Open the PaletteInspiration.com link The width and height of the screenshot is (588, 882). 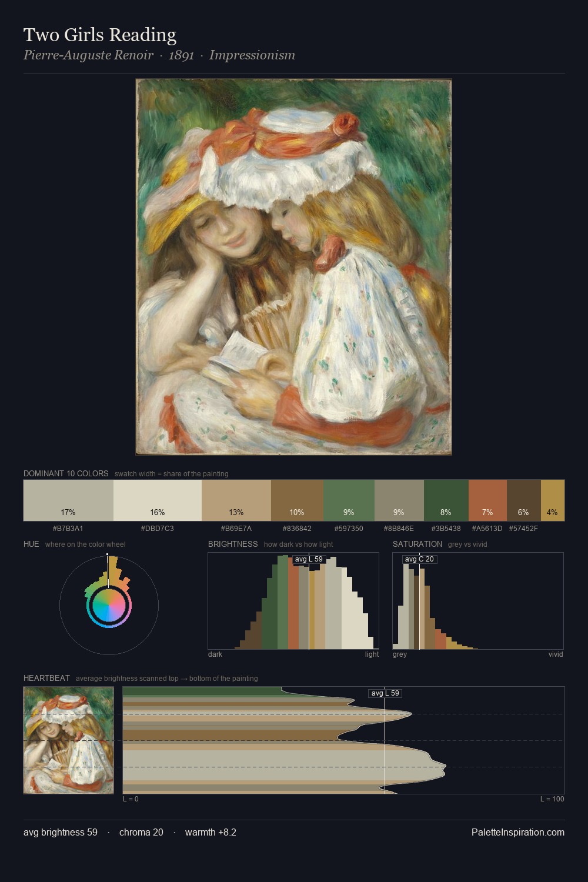(x=518, y=833)
